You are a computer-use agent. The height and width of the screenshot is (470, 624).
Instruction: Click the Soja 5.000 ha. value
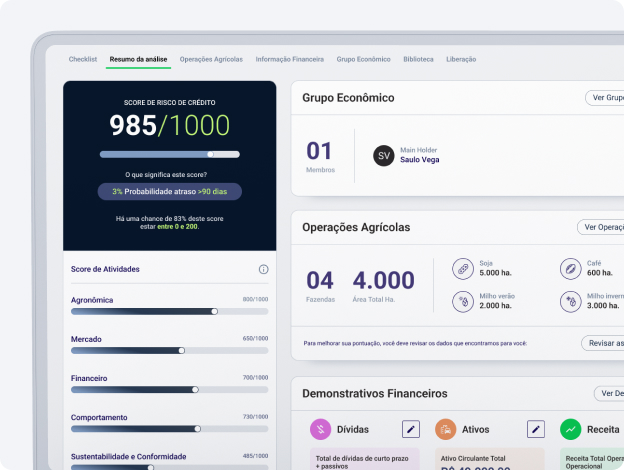coord(495,273)
